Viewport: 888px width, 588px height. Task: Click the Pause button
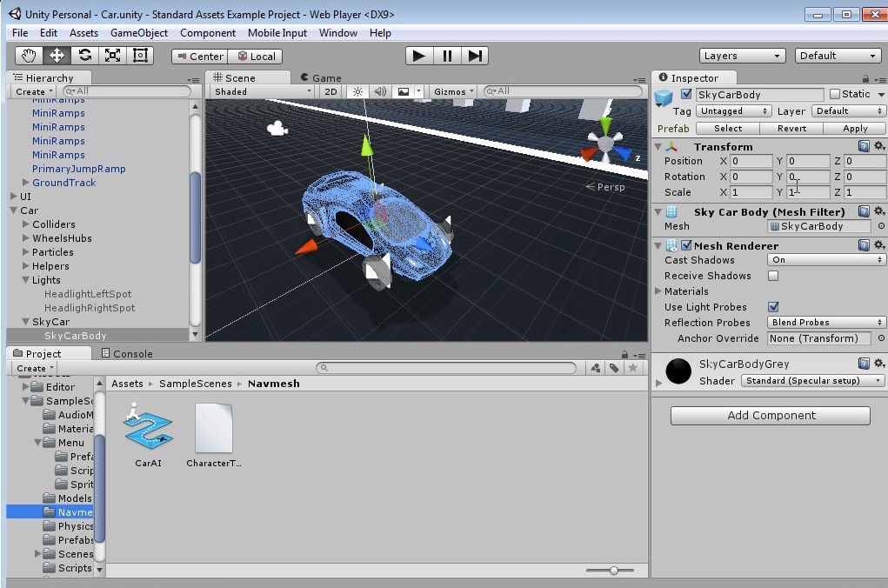(447, 56)
